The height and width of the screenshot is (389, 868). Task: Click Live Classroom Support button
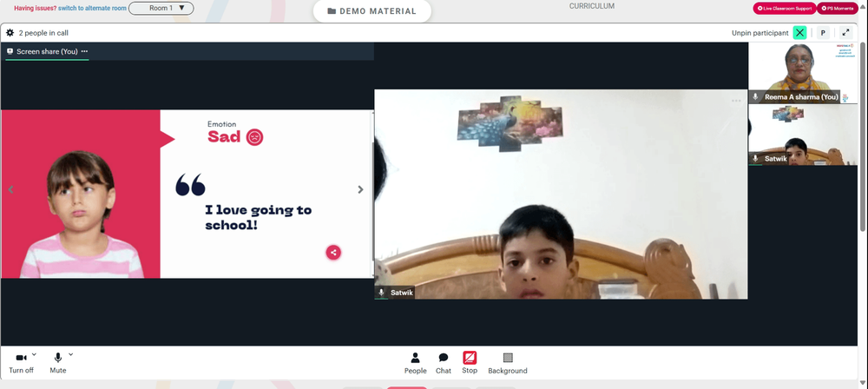pos(785,9)
